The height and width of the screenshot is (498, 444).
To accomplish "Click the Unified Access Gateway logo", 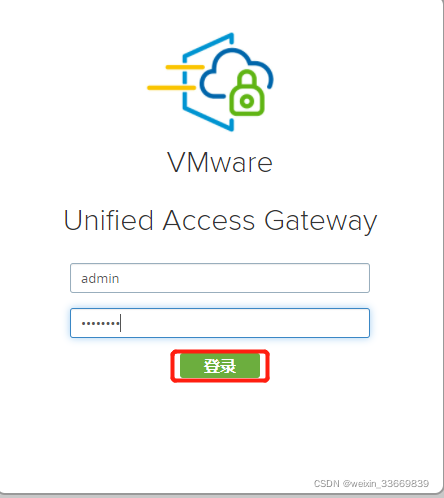I will coord(210,82).
